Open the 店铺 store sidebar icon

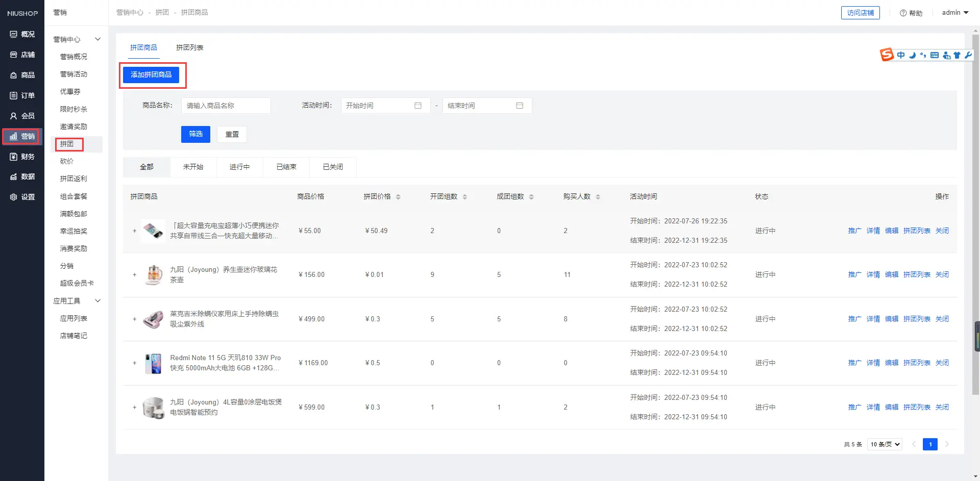[14, 55]
